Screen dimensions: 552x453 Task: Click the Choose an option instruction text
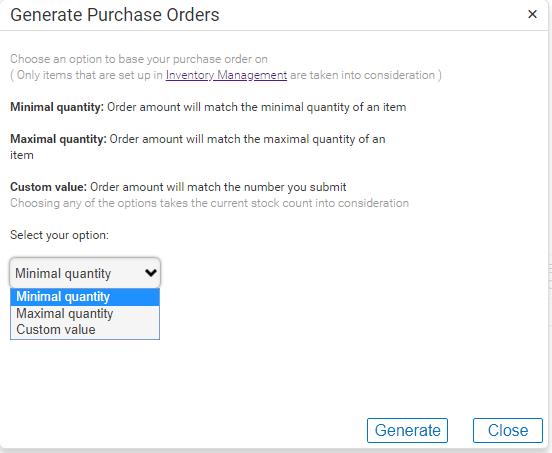click(x=139, y=59)
